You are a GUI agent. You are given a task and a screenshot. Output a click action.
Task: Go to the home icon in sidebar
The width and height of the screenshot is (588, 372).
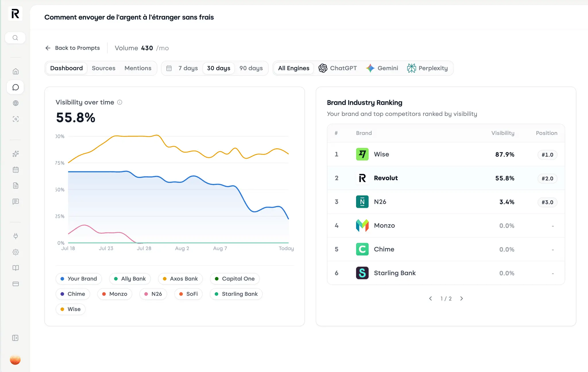click(x=16, y=71)
